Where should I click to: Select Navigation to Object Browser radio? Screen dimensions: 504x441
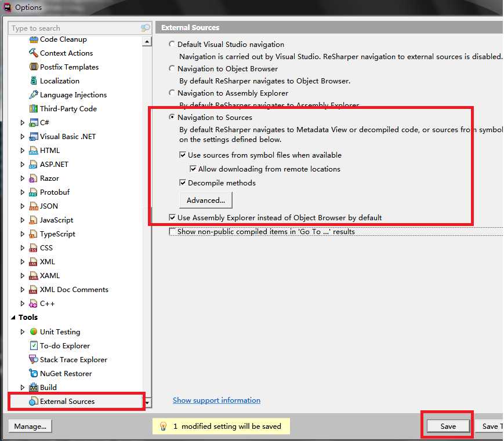click(x=172, y=68)
